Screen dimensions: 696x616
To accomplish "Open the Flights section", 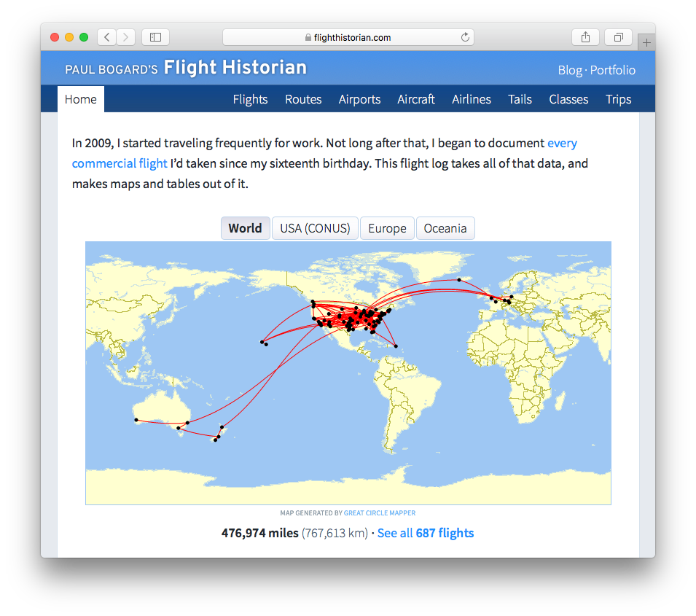I will [250, 99].
